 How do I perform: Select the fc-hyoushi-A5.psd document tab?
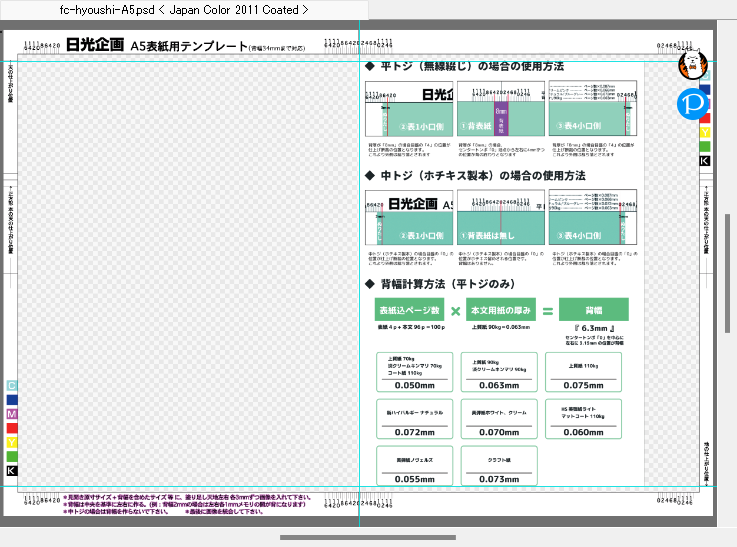click(x=184, y=10)
